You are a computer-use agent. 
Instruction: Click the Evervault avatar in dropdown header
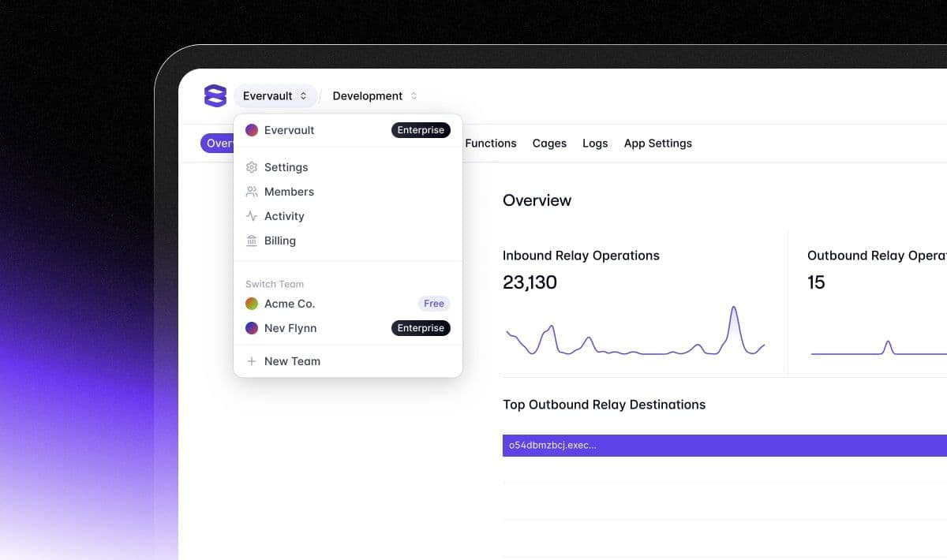(x=252, y=130)
